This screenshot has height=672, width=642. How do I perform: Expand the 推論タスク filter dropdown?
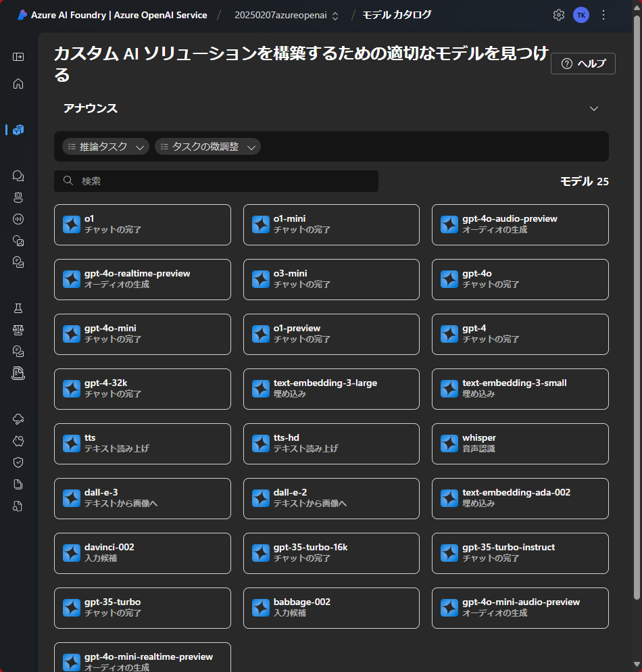(105, 146)
